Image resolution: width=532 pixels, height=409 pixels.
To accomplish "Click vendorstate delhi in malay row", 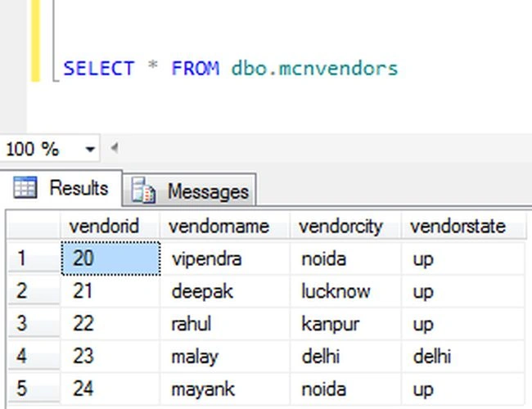I will point(463,356).
